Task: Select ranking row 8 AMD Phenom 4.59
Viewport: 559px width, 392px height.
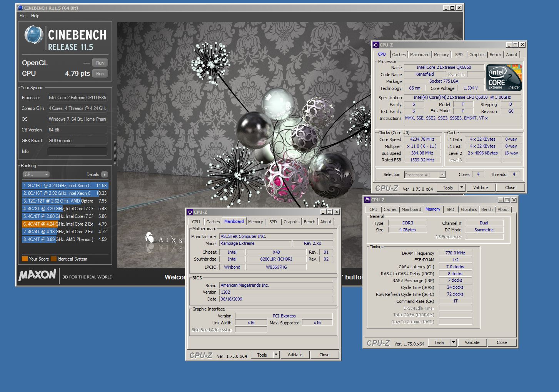Action: pyautogui.click(x=65, y=239)
